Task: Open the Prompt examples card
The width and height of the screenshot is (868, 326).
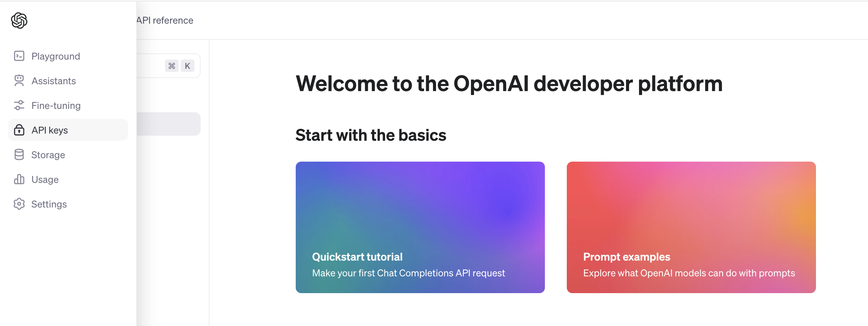Action: click(691, 227)
